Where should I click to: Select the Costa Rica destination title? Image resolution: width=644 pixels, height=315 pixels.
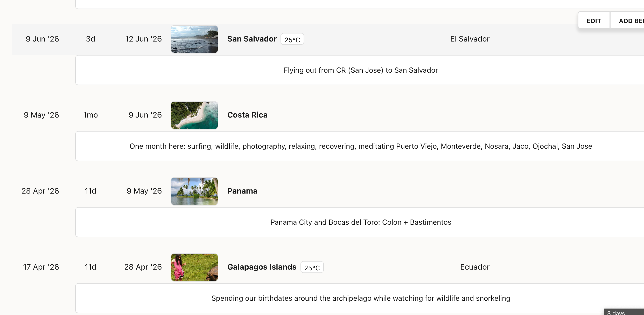pos(247,115)
